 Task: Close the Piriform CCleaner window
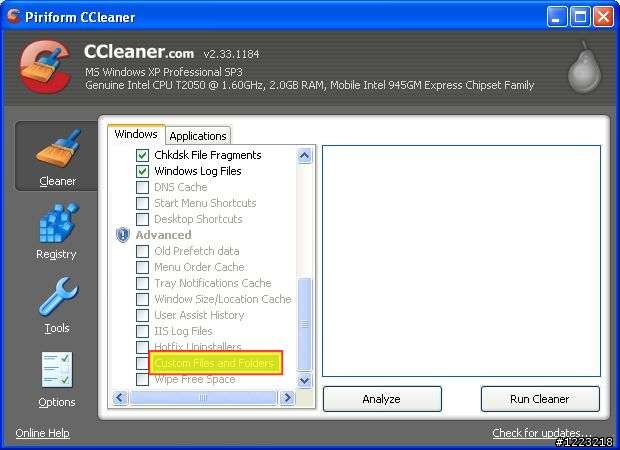(x=604, y=17)
